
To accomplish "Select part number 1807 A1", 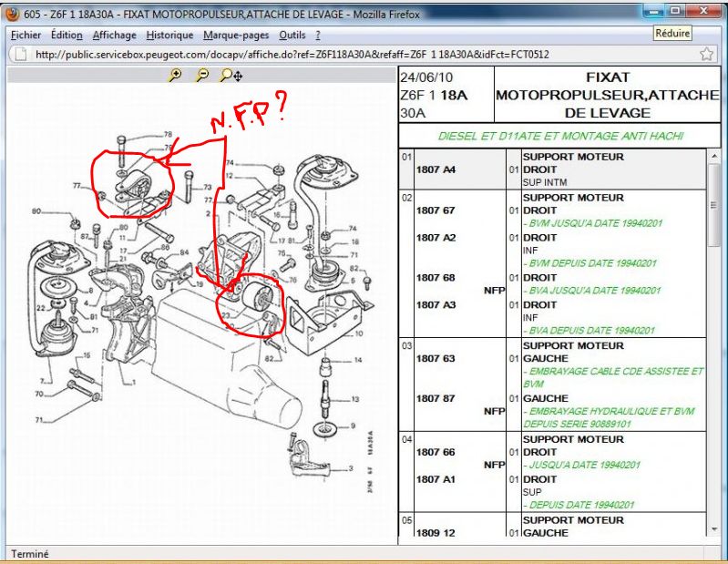I will click(x=436, y=479).
